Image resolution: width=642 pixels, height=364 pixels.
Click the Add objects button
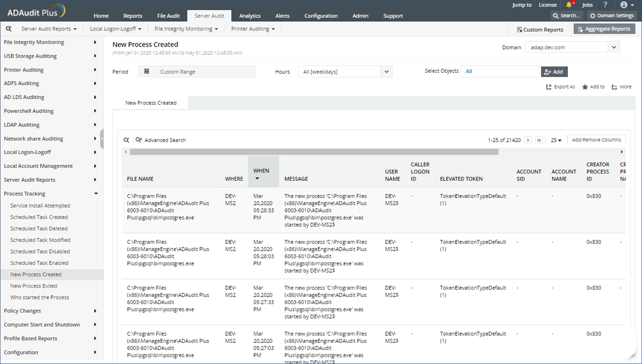pyautogui.click(x=554, y=72)
